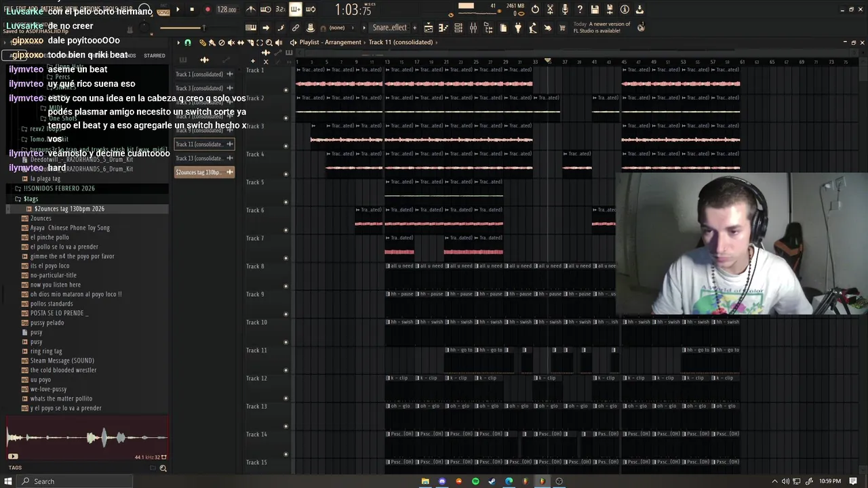Switch to the STARRED browser tab
Image resolution: width=868 pixels, height=488 pixels.
[x=154, y=56]
